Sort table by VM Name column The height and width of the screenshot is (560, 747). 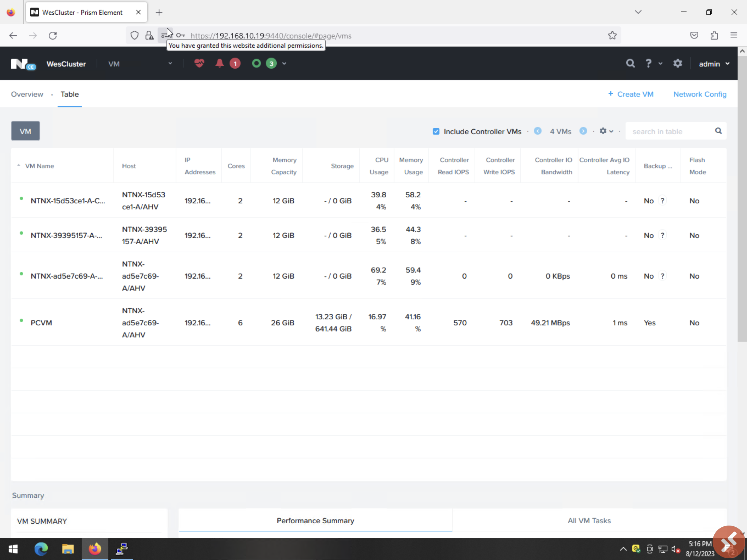click(x=40, y=166)
